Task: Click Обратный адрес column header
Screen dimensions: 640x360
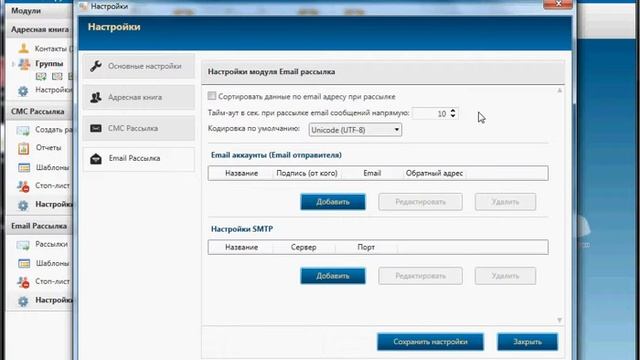Action: (434, 173)
